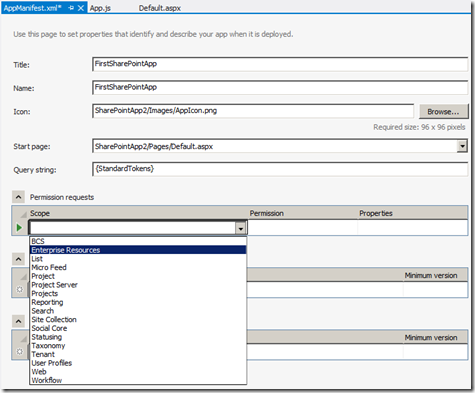Click the Permission column header

(302, 213)
